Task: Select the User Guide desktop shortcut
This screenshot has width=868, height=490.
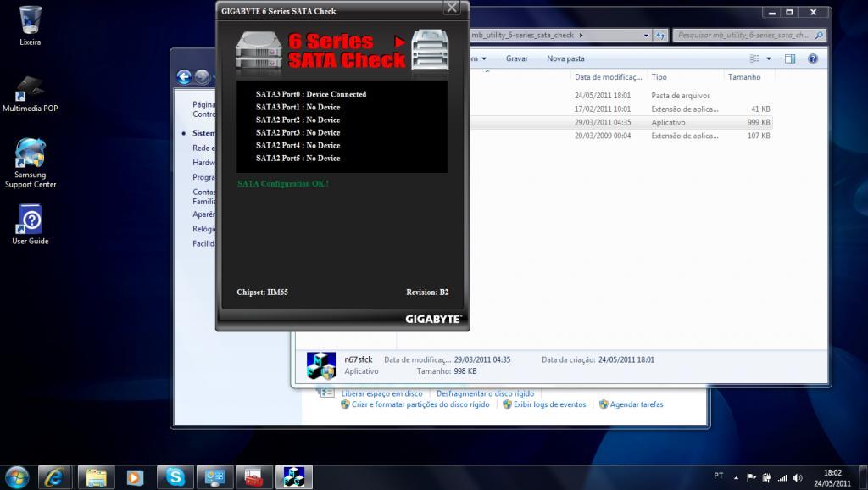Action: 31,225
